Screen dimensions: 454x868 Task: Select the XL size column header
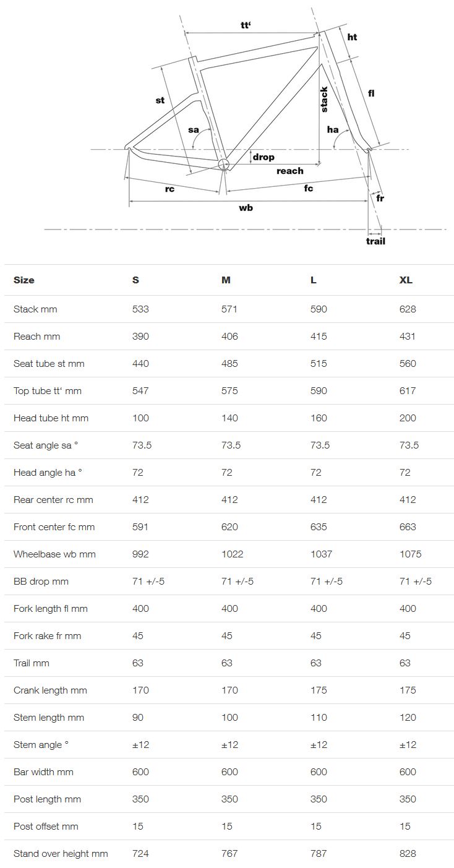(406, 280)
